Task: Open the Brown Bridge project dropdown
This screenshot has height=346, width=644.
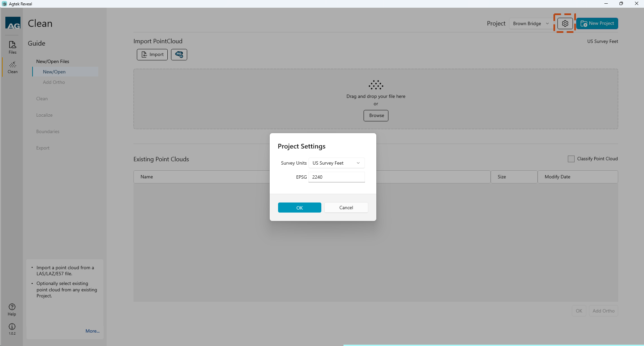Action: point(531,24)
